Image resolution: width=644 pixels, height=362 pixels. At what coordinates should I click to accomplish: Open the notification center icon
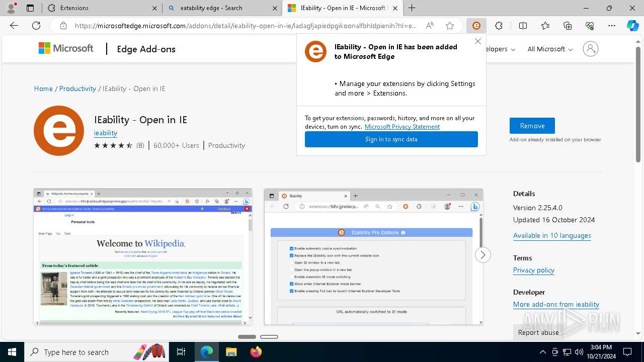coord(627,352)
